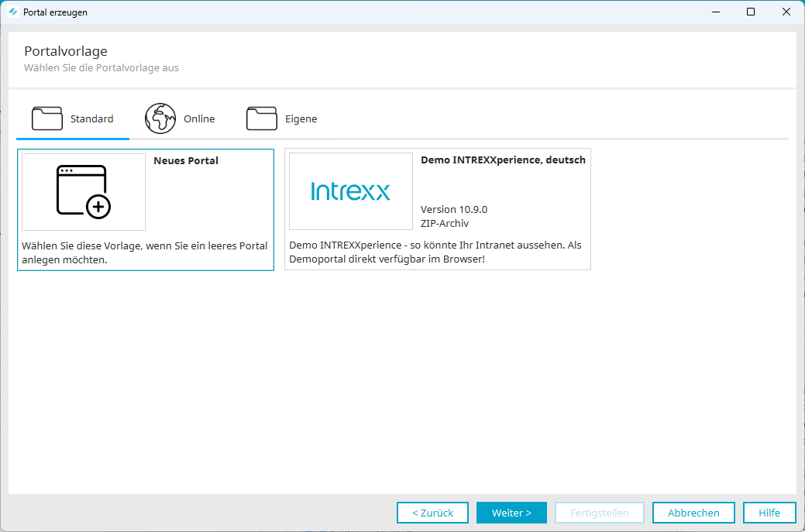Image resolution: width=805 pixels, height=532 pixels.
Task: Click the folder icon of the Standard tab
Action: click(x=47, y=118)
